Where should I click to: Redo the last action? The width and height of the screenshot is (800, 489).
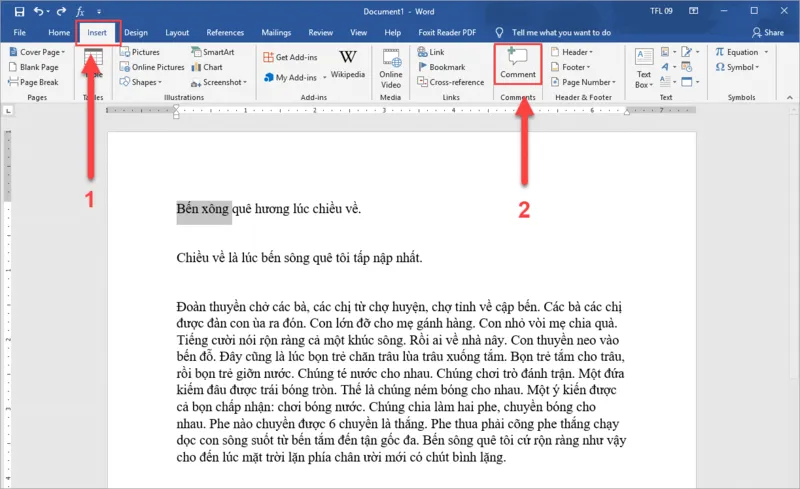(62, 11)
